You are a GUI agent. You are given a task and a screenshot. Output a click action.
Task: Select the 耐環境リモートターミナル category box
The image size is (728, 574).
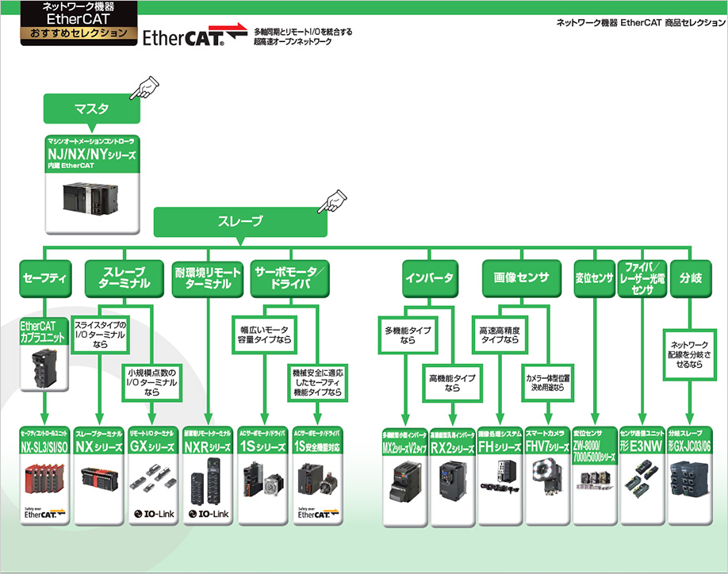208,278
